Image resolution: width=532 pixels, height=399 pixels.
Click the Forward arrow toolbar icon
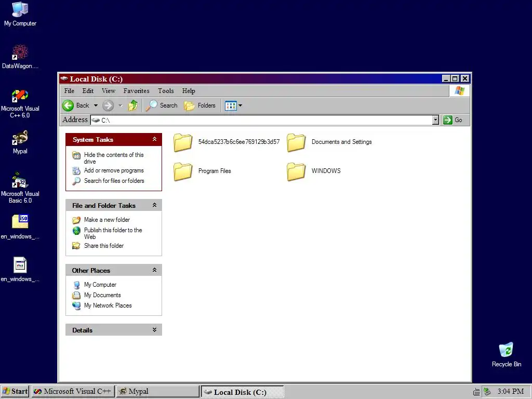(108, 105)
